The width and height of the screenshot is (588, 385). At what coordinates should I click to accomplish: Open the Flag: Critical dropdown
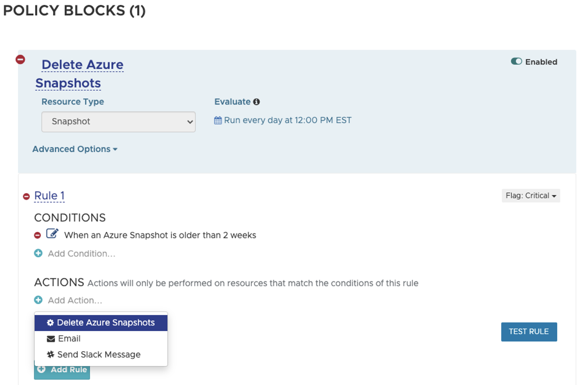(531, 195)
